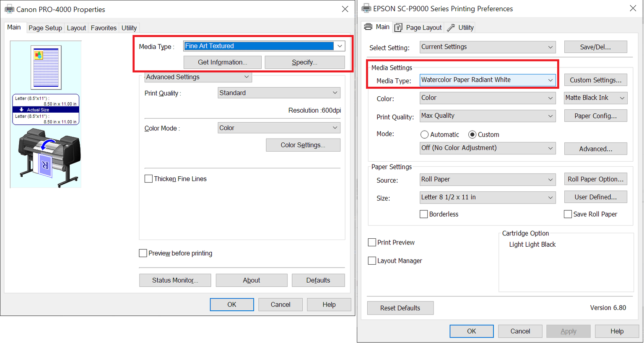644x343 pixels.
Task: Open the Matte Black Ink dropdown
Action: 622,98
